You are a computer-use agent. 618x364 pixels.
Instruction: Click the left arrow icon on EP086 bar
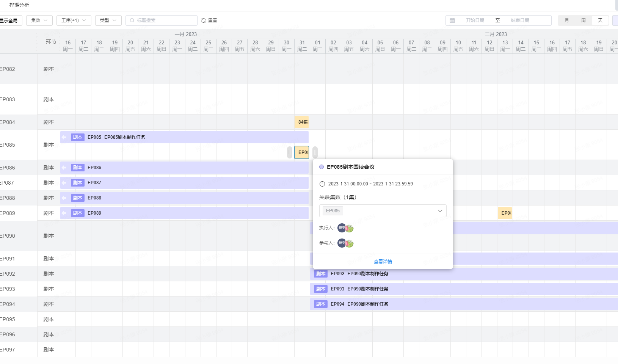(64, 168)
